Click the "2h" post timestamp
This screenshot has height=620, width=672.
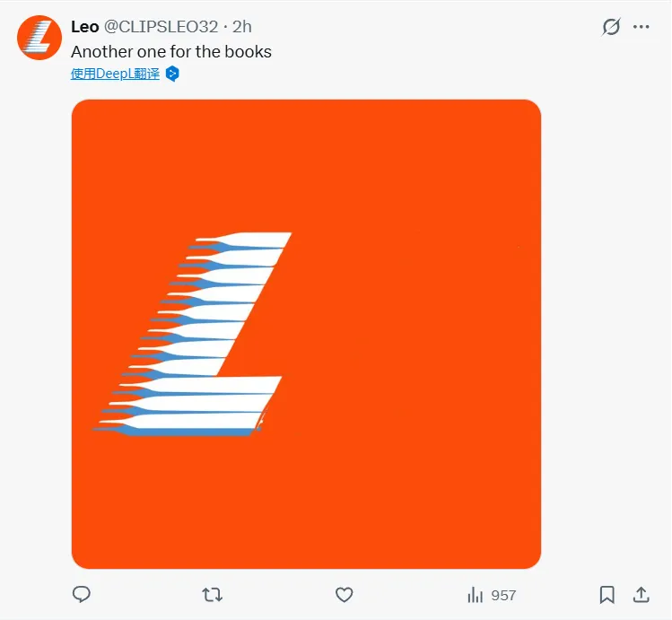242,27
